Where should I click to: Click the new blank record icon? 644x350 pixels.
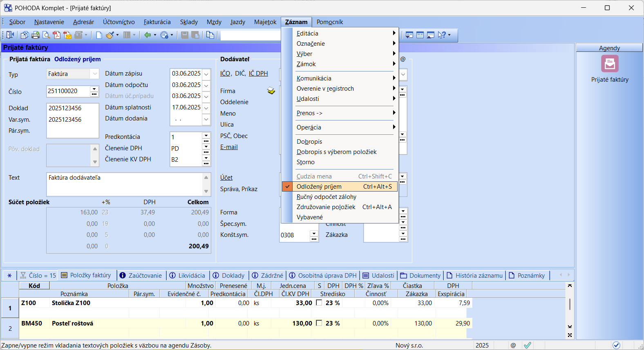click(99, 35)
